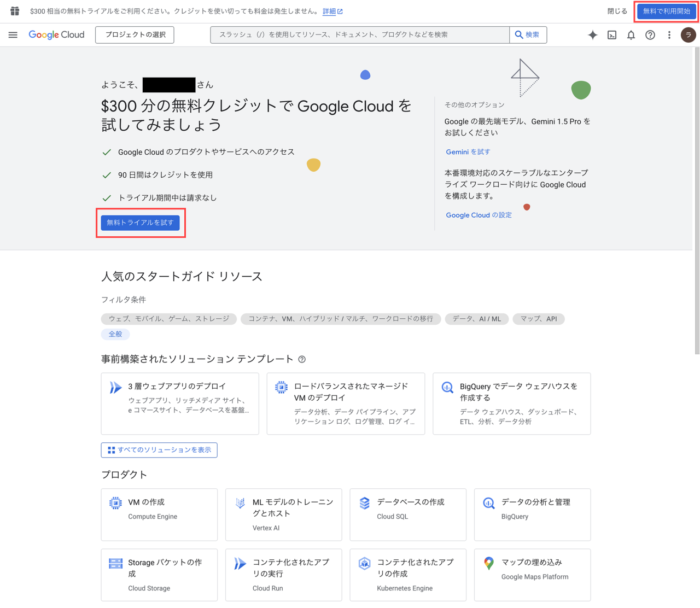The width and height of the screenshot is (700, 608).
Task: Open the 詳細 link in banner
Action: (332, 11)
